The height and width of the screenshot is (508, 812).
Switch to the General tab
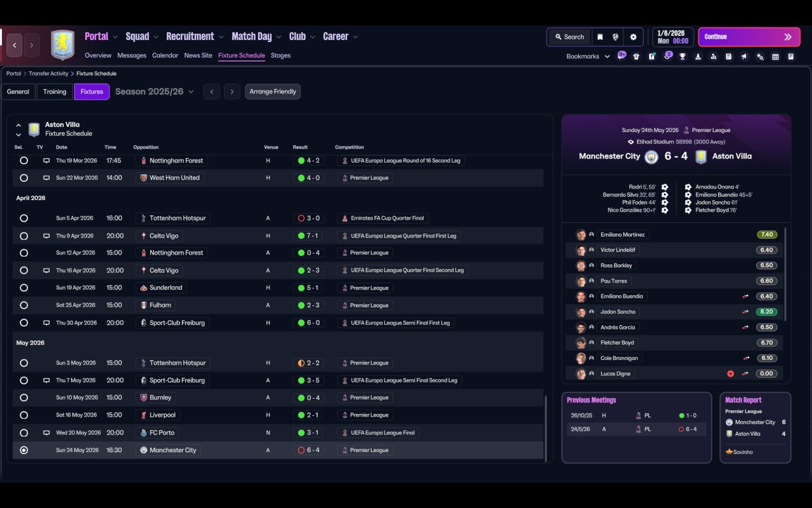pyautogui.click(x=18, y=91)
